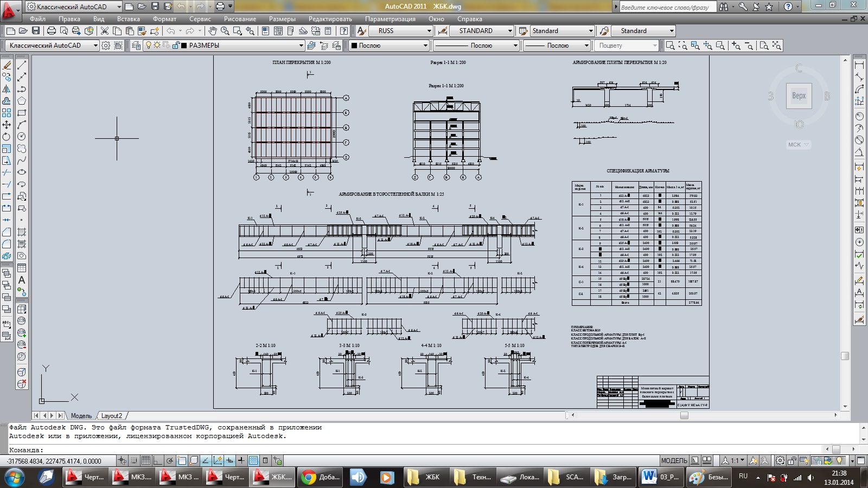Open the Размеры menu
Image resolution: width=868 pixels, height=488 pixels.
[x=282, y=19]
